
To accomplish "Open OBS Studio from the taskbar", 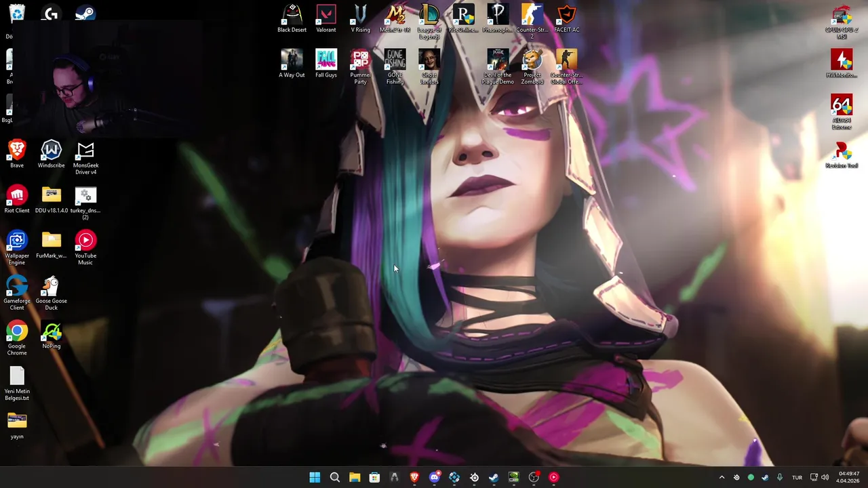I will point(534,477).
